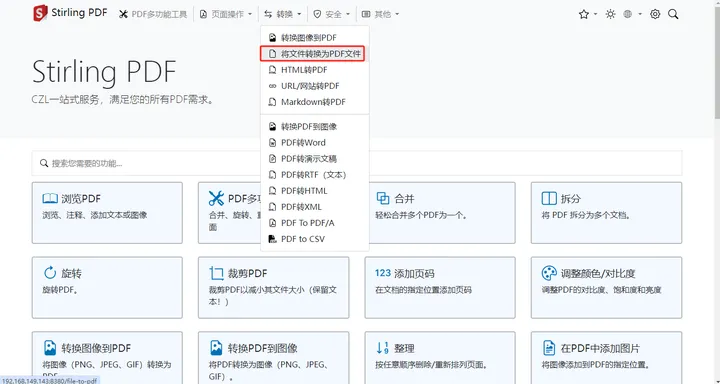This screenshot has height=384, width=720.
Task: Toggle dark mode sun icon
Action: click(610, 14)
